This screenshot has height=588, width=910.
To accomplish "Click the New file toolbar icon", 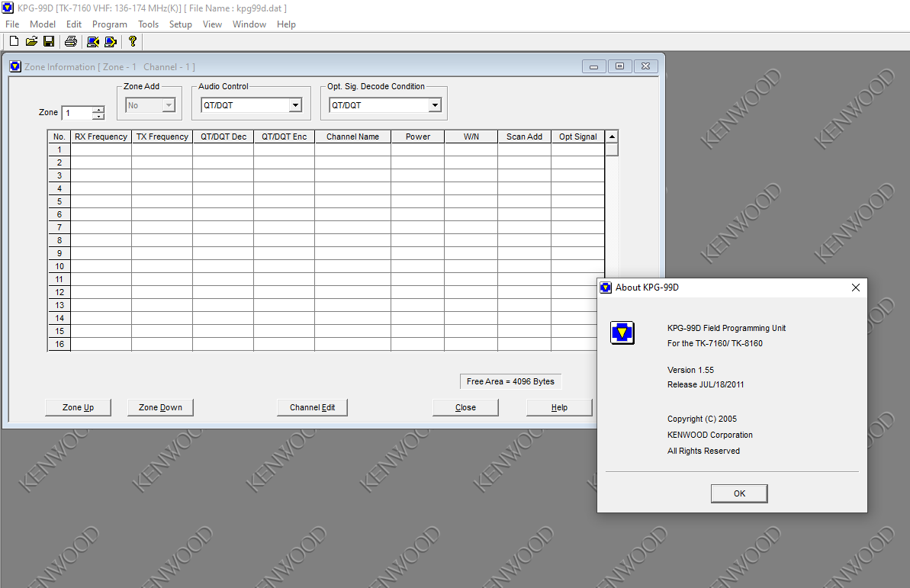I will (x=14, y=41).
